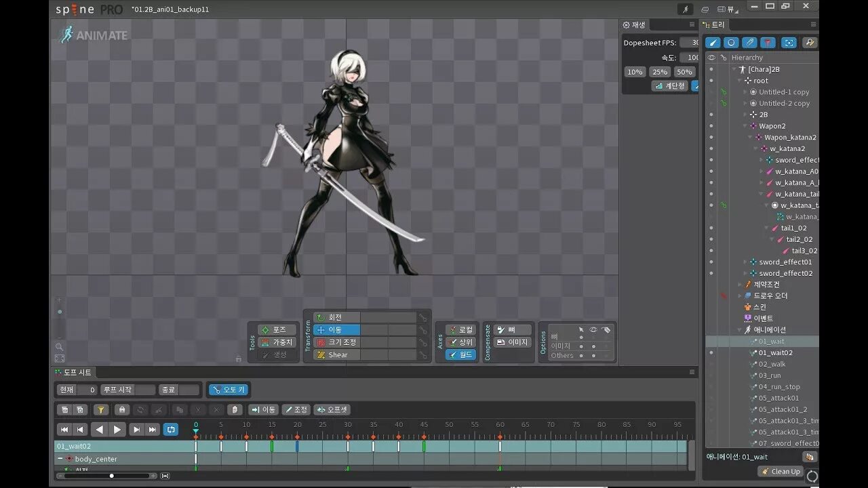Collapse body_center row in dopesheet
Viewport: 868px width, 488px height.
click(x=60, y=459)
